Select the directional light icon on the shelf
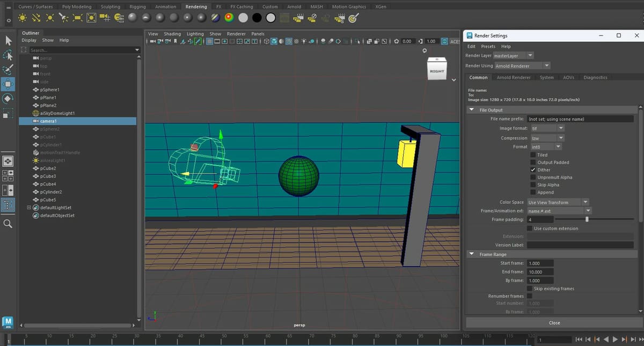The height and width of the screenshot is (346, 644). (x=36, y=17)
